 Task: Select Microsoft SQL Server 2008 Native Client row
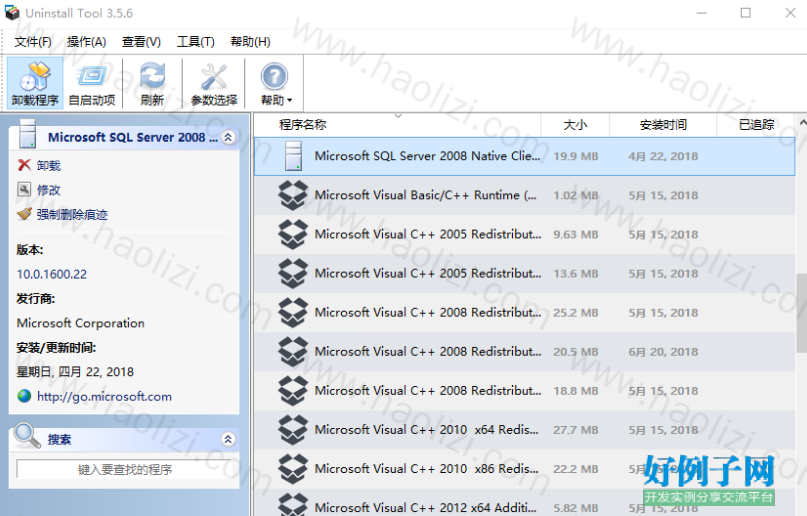tap(524, 156)
